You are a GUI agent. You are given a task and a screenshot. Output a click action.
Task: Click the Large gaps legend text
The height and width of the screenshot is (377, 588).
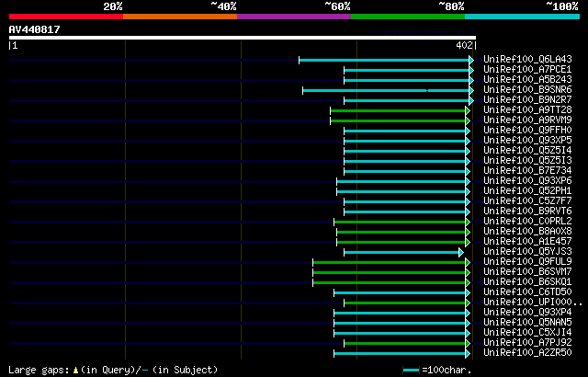click(39, 371)
